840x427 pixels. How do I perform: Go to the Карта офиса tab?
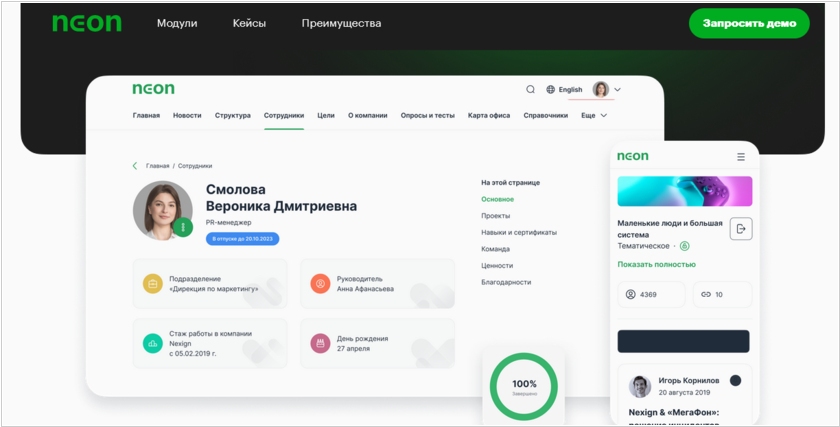pyautogui.click(x=489, y=115)
